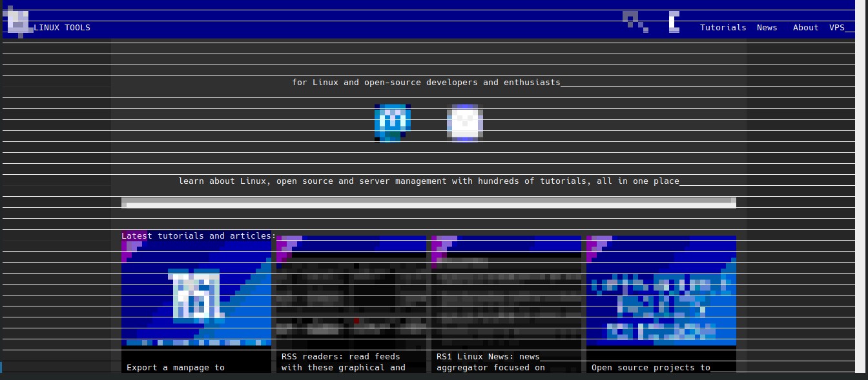Image resolution: width=868 pixels, height=380 pixels.
Task: Click the Mastodon social icon
Action: click(x=392, y=122)
